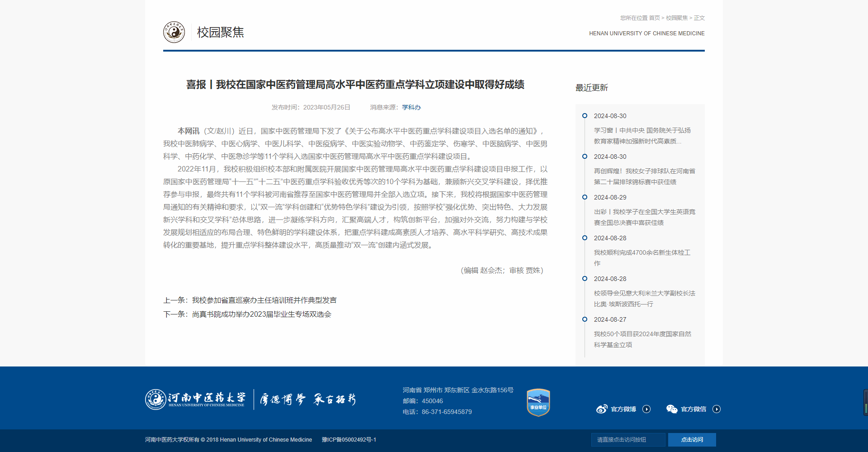
Task: Click the 请直接点击访问按钮 input field
Action: pos(627,440)
